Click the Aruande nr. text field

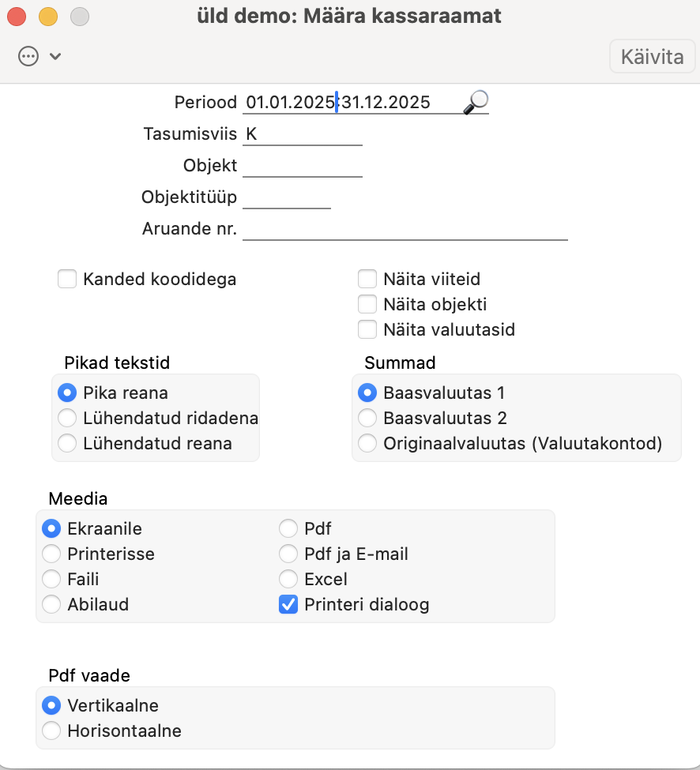click(x=405, y=229)
